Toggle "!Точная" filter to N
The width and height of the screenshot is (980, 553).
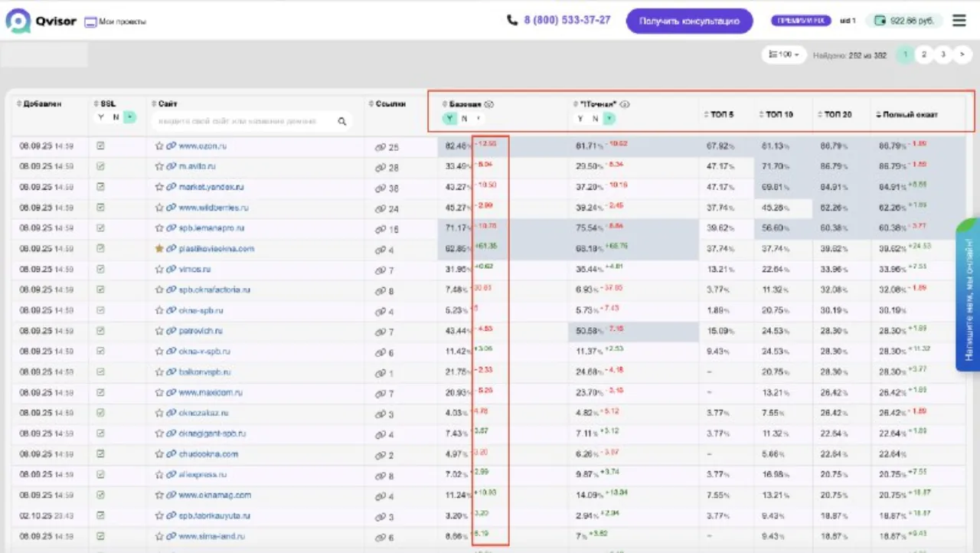[x=595, y=119]
